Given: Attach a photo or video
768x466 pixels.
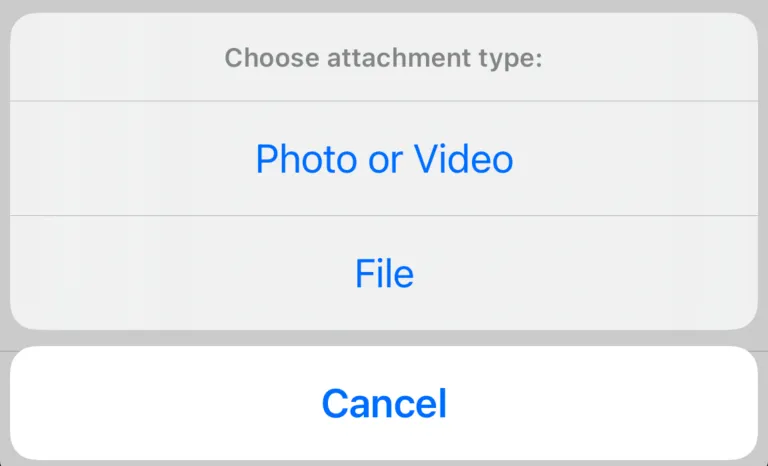Looking at the screenshot, I should click(384, 159).
